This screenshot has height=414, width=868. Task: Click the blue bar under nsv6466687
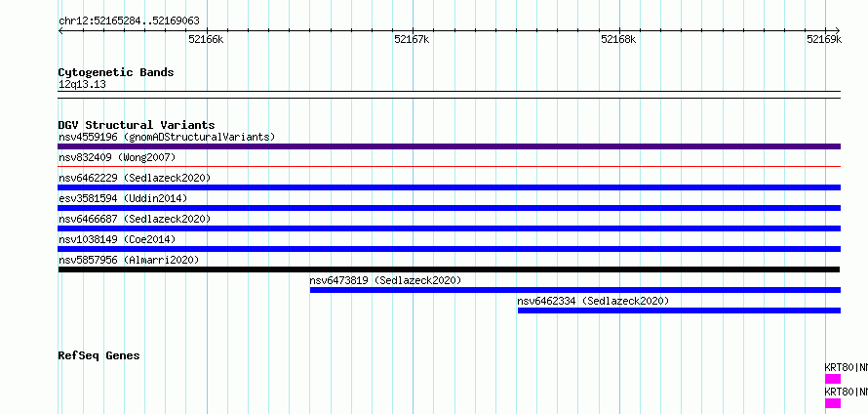pyautogui.click(x=449, y=228)
